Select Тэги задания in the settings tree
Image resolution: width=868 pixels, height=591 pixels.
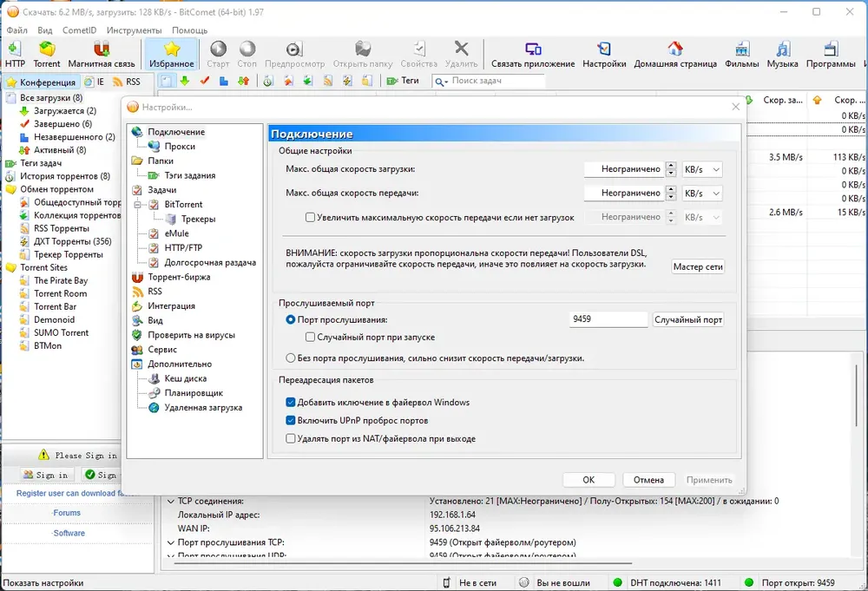pyautogui.click(x=189, y=175)
